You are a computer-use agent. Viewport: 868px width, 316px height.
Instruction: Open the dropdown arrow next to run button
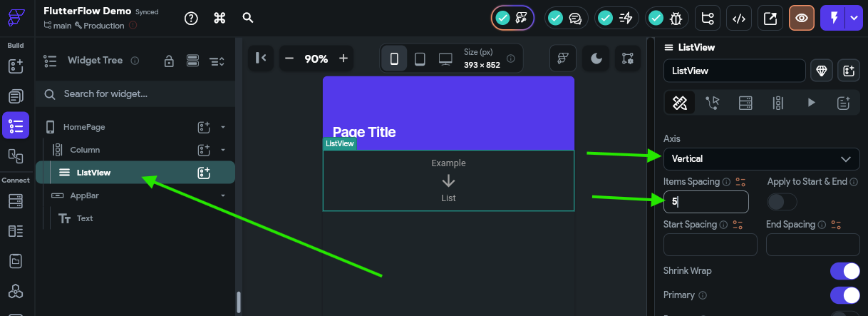tap(854, 19)
